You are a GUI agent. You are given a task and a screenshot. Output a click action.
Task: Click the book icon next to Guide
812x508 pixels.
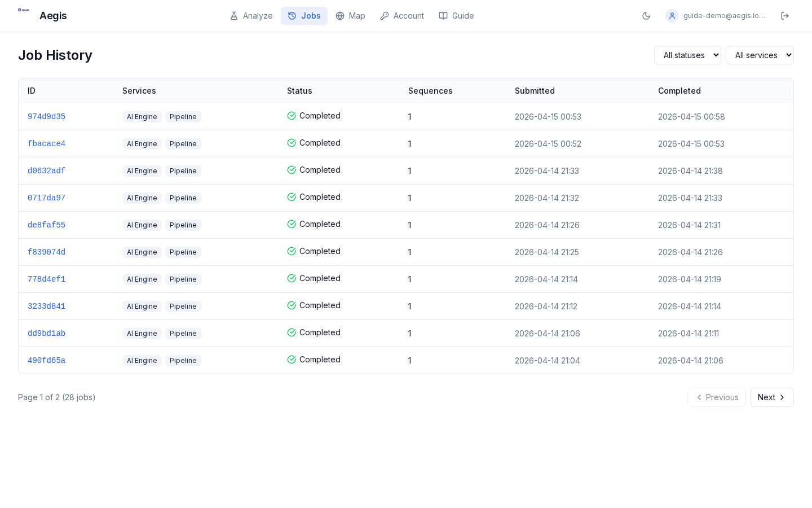click(443, 16)
